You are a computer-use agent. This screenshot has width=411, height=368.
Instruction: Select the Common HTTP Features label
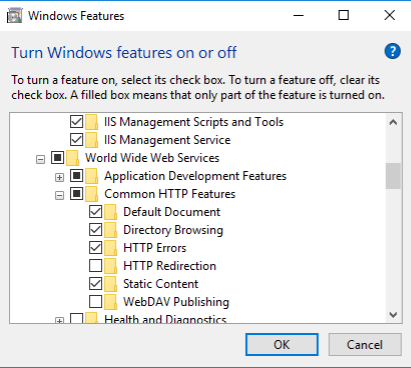pos(170,194)
